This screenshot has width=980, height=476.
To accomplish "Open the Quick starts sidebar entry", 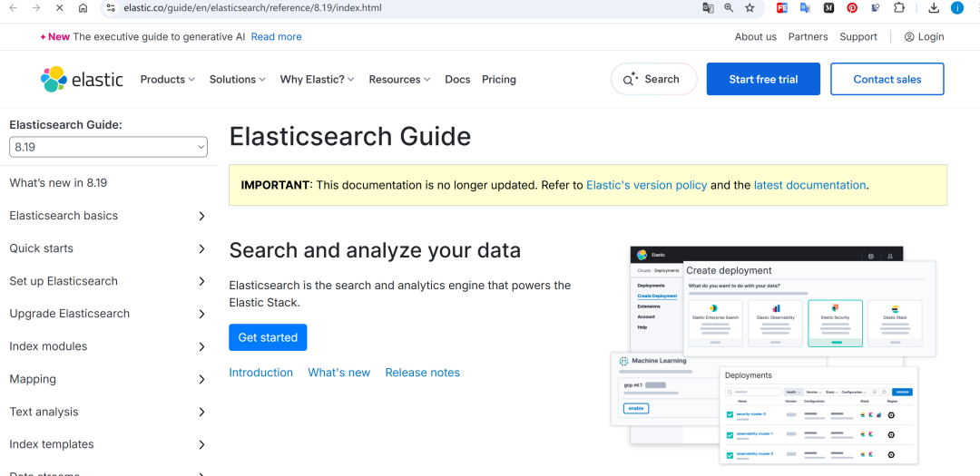I will 41,248.
